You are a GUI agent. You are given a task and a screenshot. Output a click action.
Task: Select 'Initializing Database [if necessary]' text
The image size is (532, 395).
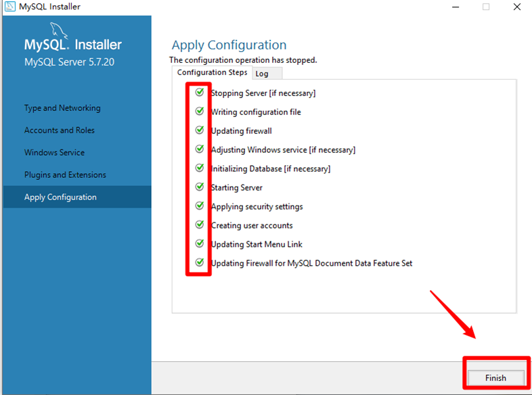tap(271, 169)
